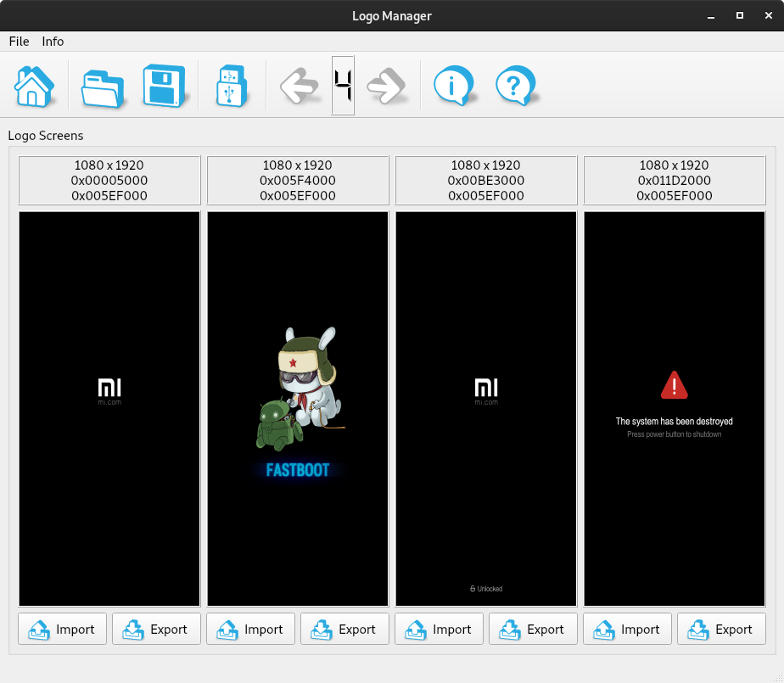Minimize the Logo Manager window
The image size is (784, 683).
click(710, 16)
